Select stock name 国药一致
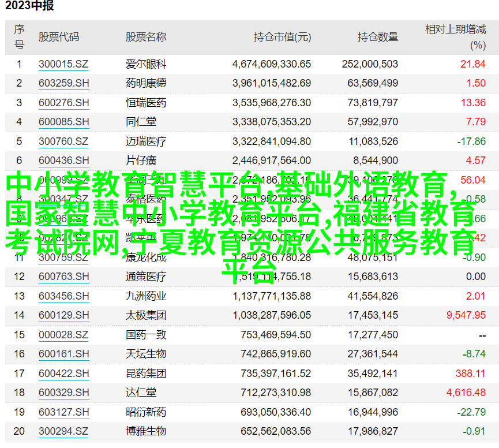The width and height of the screenshot is (499, 448). (x=146, y=335)
